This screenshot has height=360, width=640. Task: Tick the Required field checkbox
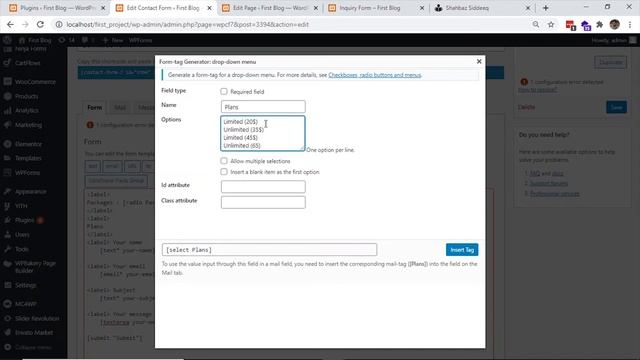224,91
